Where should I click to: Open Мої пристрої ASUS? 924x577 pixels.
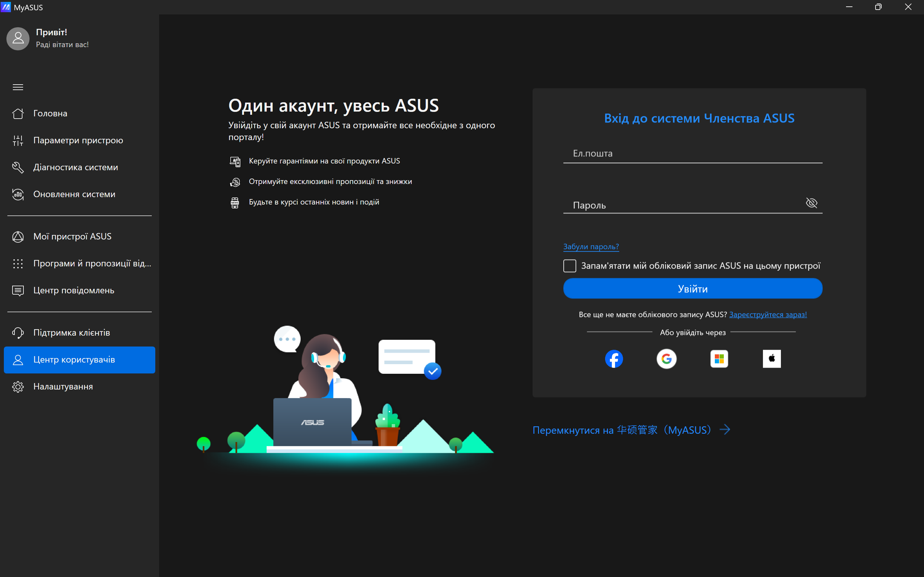point(72,236)
